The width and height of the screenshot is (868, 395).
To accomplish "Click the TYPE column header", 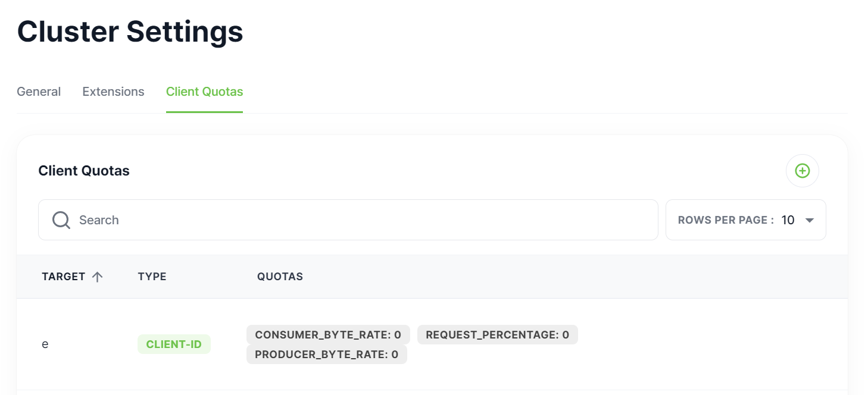I will 152,277.
